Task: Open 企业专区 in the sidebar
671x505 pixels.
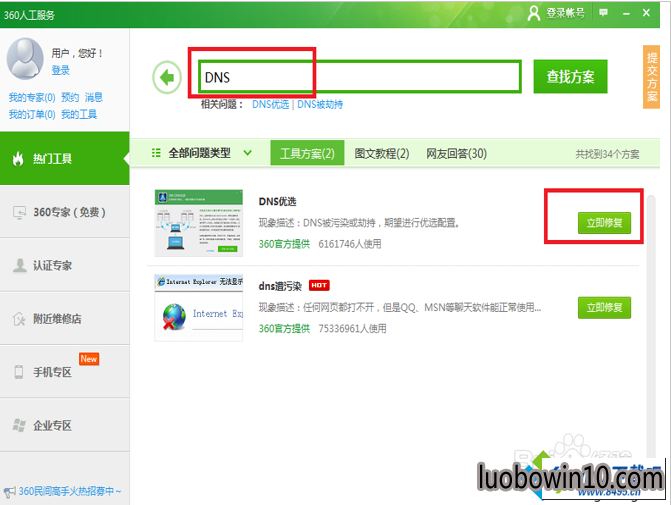Action: click(x=65, y=425)
